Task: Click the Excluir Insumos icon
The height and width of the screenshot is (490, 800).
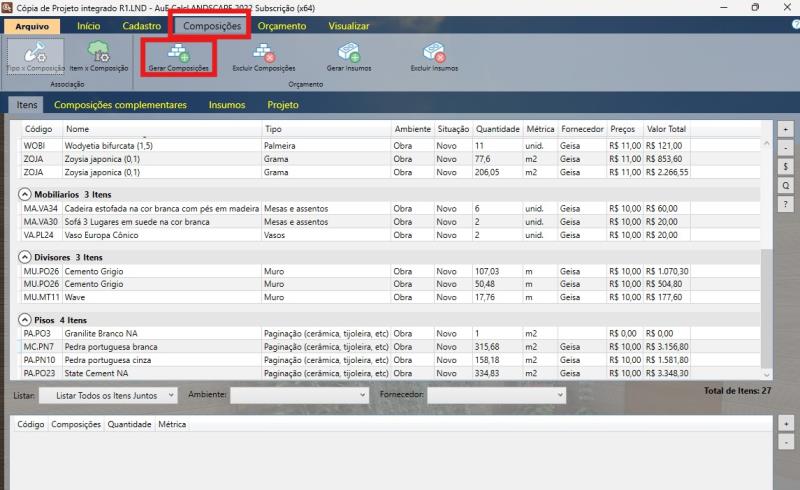Action: point(434,52)
